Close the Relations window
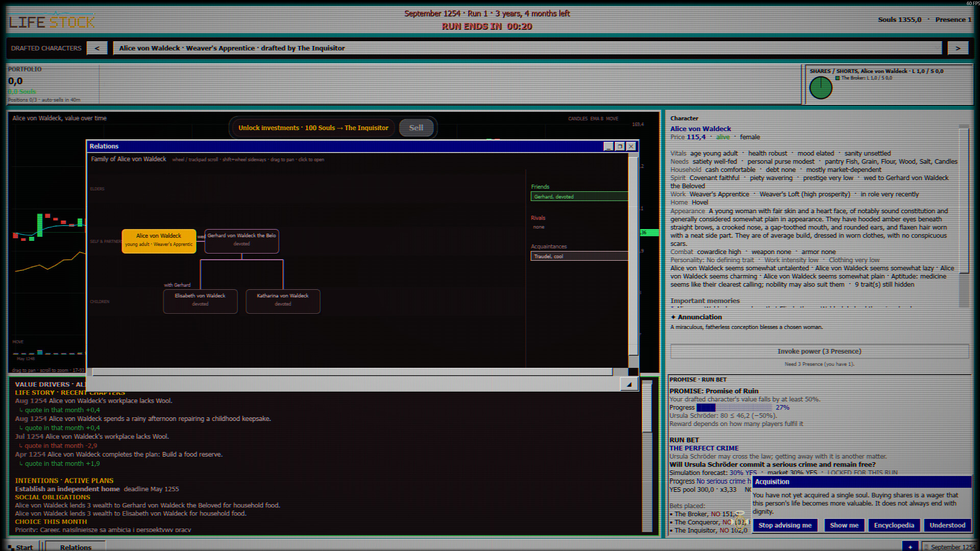Screen dimensions: 980x551 (x=631, y=146)
